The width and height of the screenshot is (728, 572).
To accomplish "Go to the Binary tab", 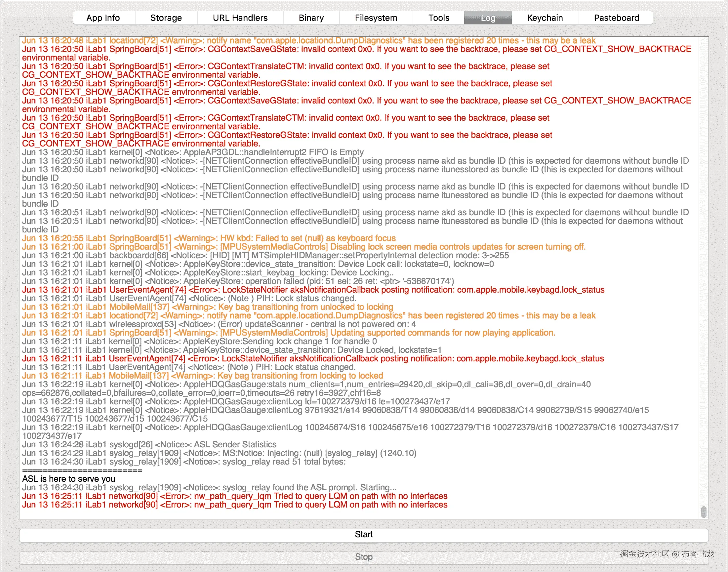I will [311, 18].
